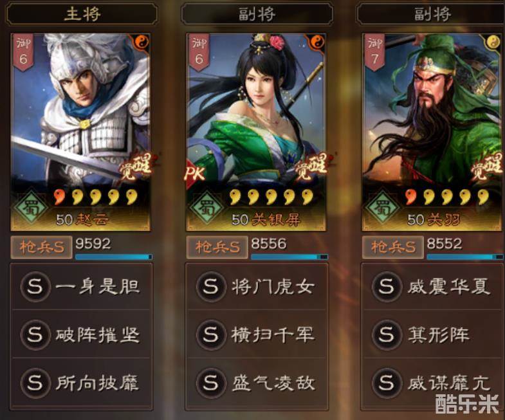Screen dimensions: 505x420
Task: Open the 关羽 general portrait card
Action: pyautogui.click(x=433, y=132)
